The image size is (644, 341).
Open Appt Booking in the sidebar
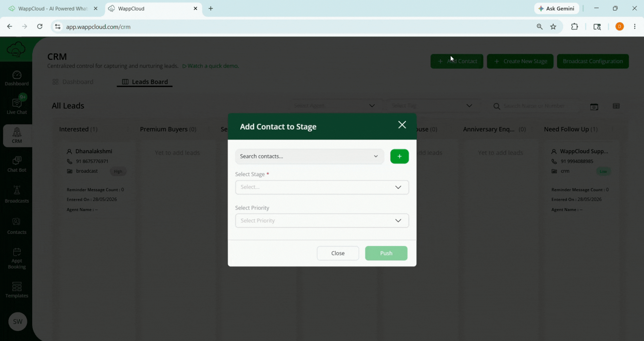tap(17, 258)
